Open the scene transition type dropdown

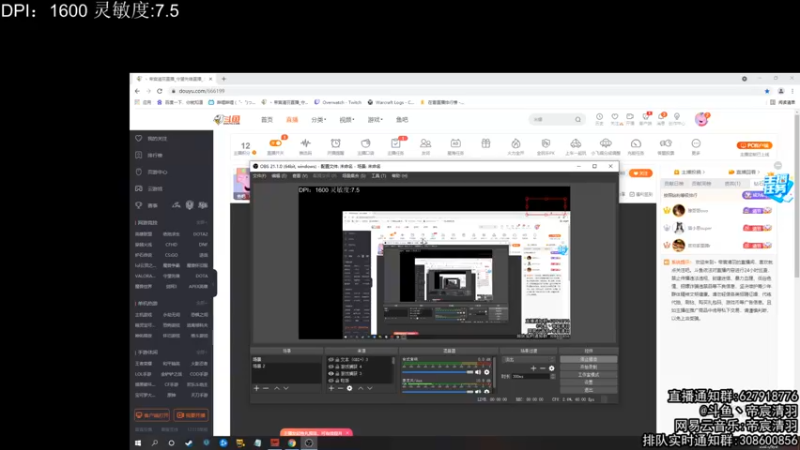click(529, 359)
